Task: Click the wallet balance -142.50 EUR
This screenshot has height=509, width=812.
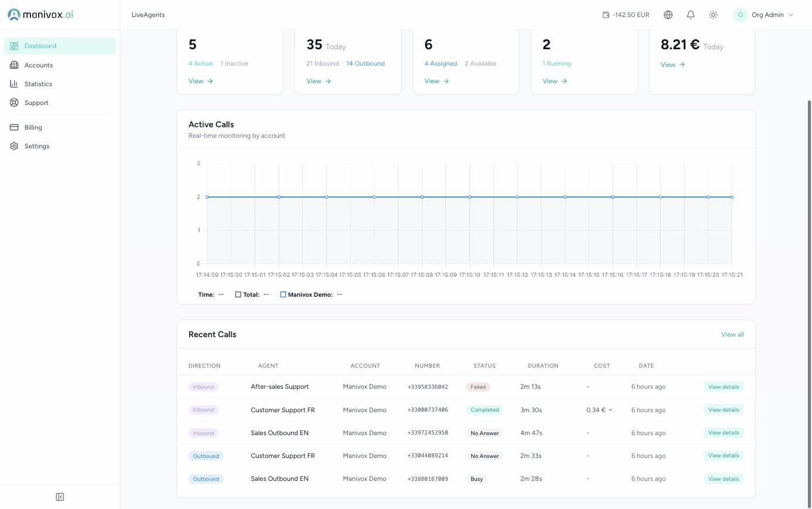Action: click(626, 15)
